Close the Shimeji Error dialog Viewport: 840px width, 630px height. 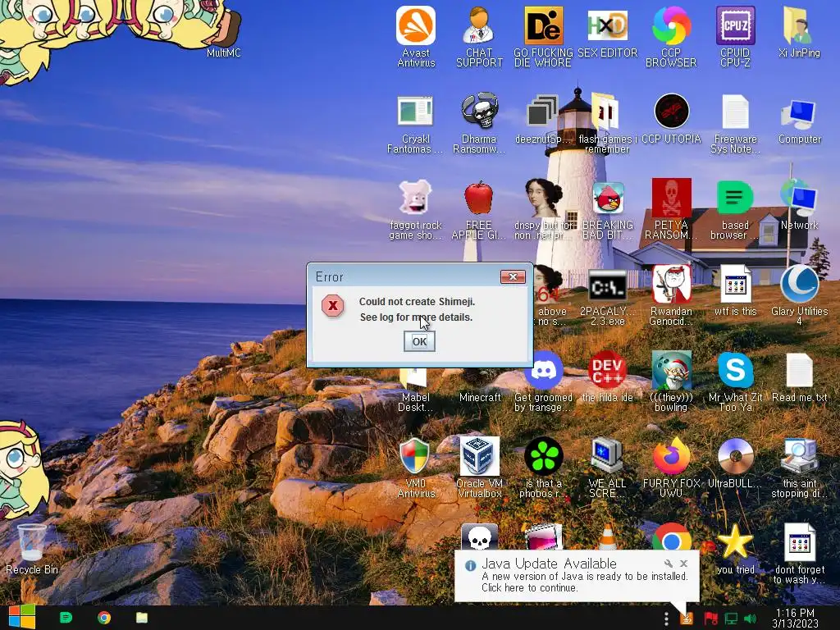pos(513,276)
